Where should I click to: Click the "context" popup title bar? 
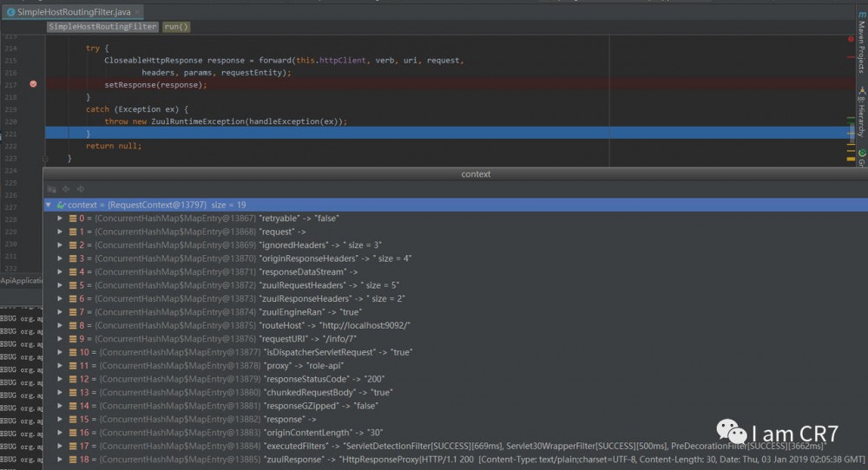click(x=455, y=173)
